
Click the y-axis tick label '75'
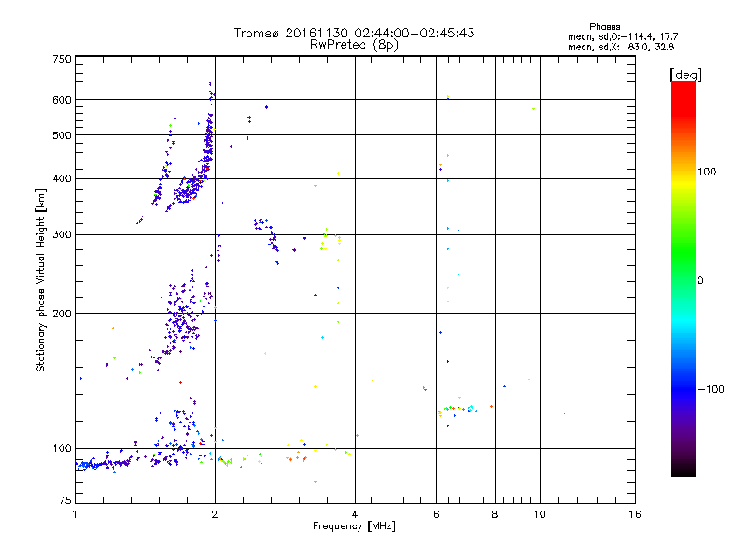click(x=65, y=500)
